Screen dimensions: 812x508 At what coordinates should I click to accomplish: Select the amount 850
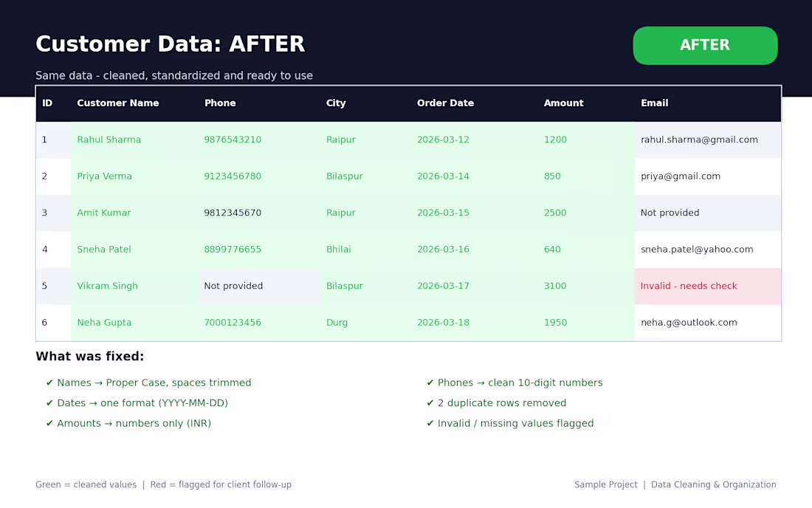[552, 176]
